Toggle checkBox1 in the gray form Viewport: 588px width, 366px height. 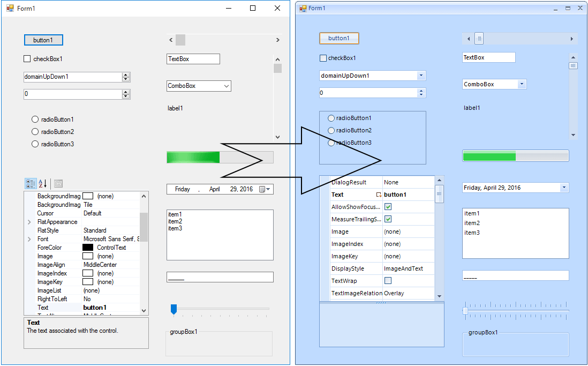(27, 59)
